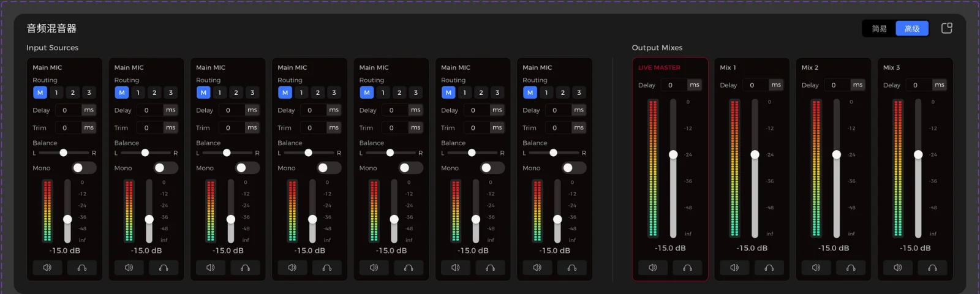Click ms unit beside first Main MIC Delay
Viewport: 980px width, 294px height.
click(89, 110)
